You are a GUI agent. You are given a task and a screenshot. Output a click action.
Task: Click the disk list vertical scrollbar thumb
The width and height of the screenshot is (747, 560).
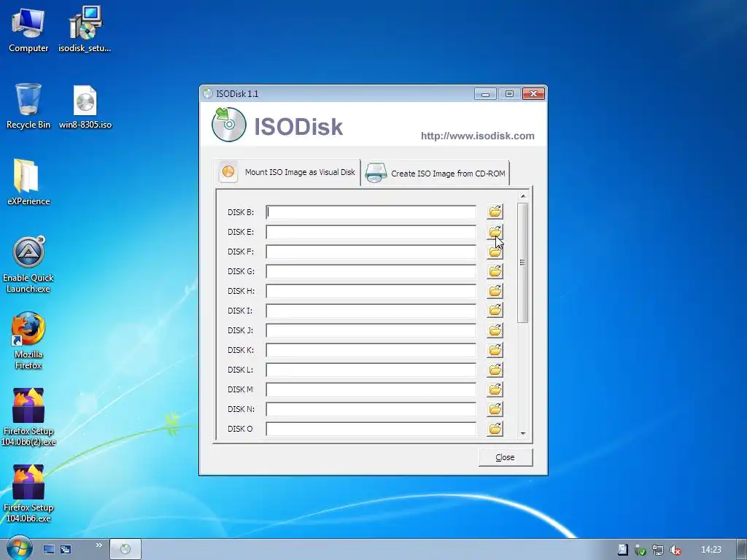(522, 262)
